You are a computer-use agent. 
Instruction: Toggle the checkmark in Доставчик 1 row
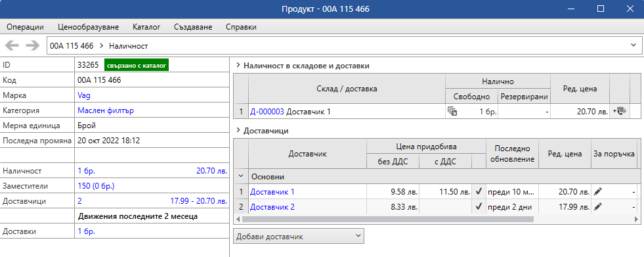click(x=479, y=192)
